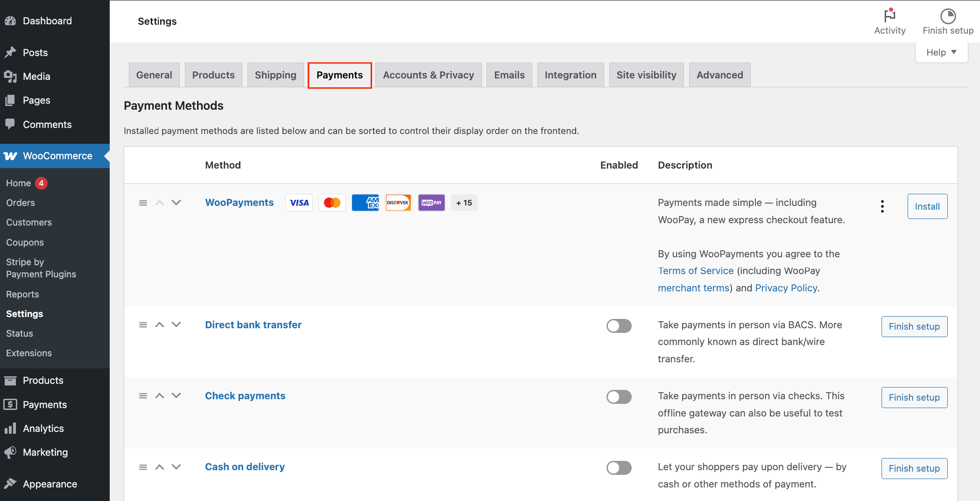980x501 pixels.
Task: Open the Accounts & Privacy tab
Action: (x=428, y=75)
